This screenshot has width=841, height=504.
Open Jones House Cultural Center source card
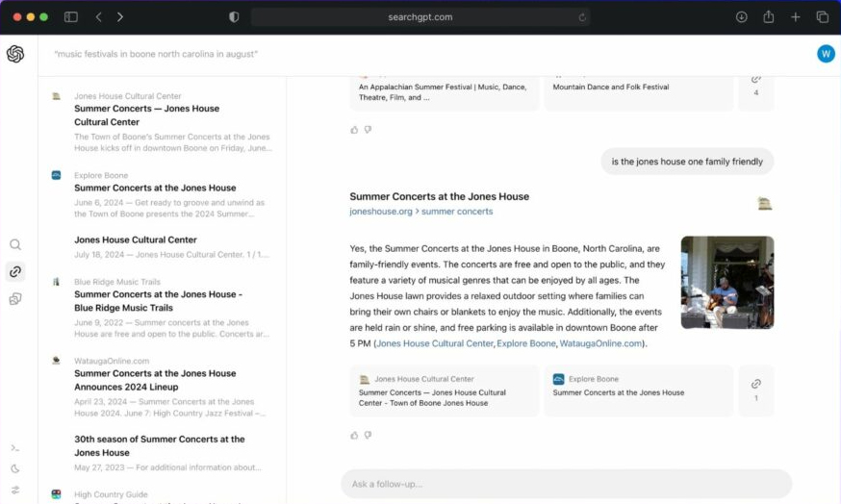[x=445, y=391]
